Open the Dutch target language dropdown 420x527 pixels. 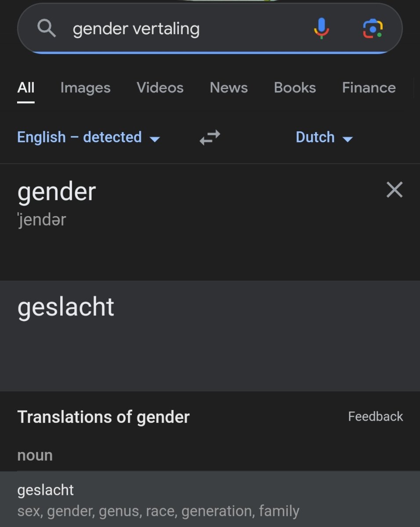point(324,137)
